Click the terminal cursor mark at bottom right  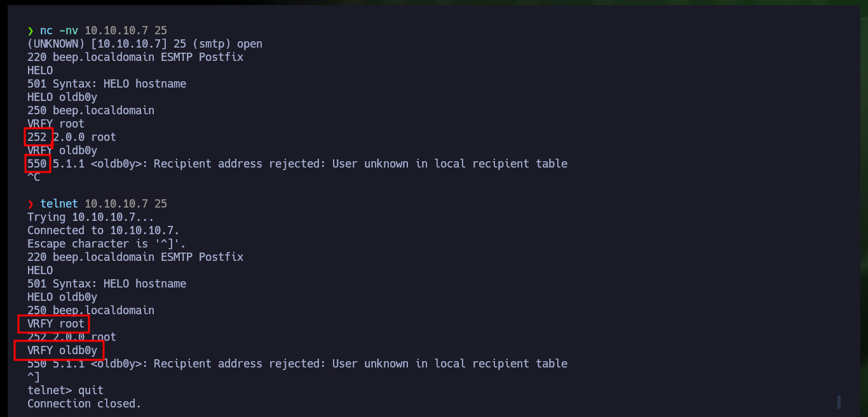point(839,402)
